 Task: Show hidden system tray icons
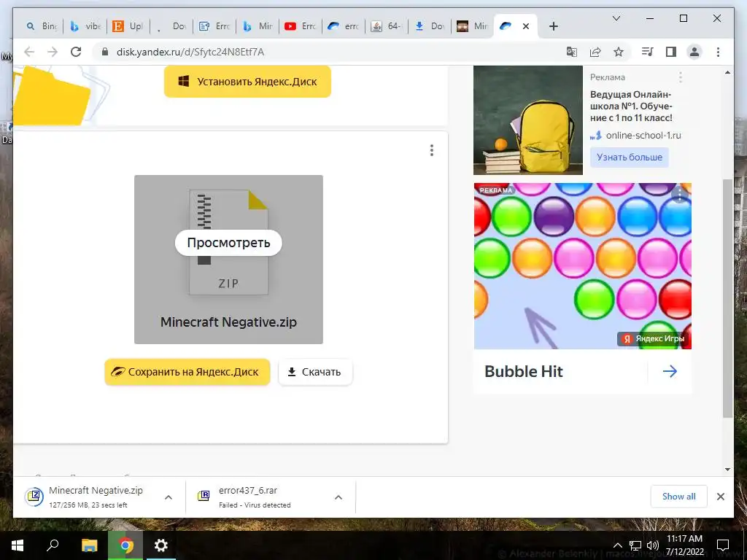click(617, 545)
